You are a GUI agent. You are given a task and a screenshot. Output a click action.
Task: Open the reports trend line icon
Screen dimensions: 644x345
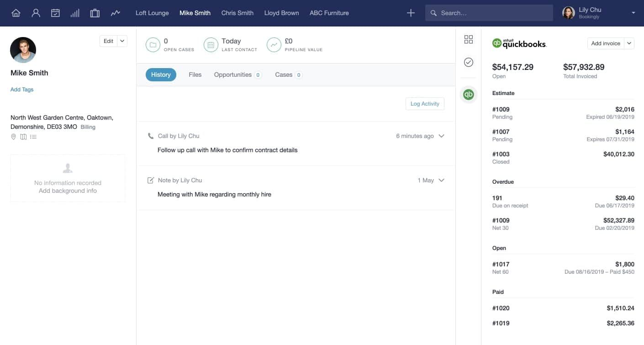[115, 13]
